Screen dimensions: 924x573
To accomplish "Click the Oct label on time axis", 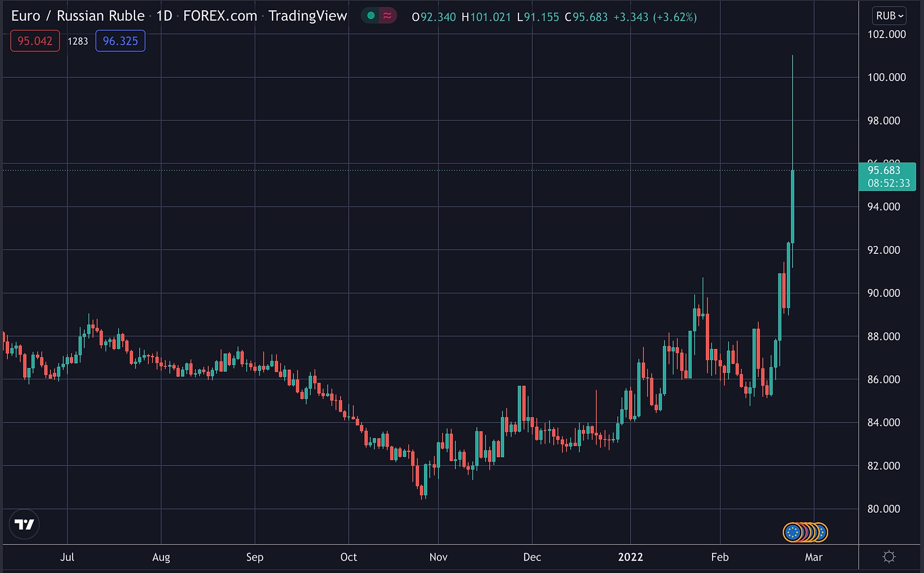I will click(349, 557).
